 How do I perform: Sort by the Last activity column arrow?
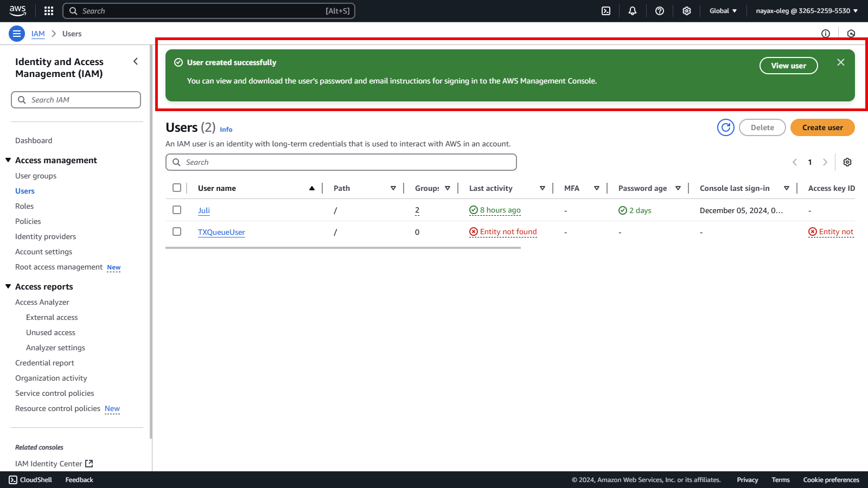click(x=542, y=188)
